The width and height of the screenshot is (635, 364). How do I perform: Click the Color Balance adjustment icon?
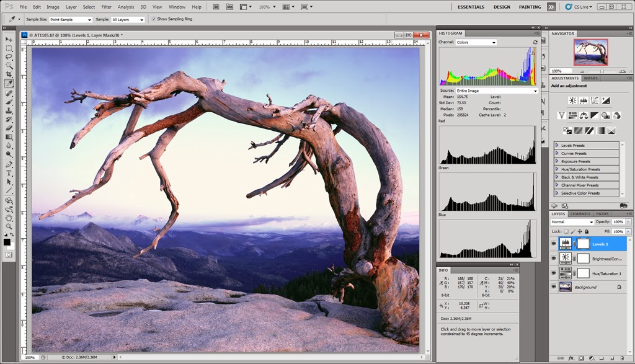[584, 115]
